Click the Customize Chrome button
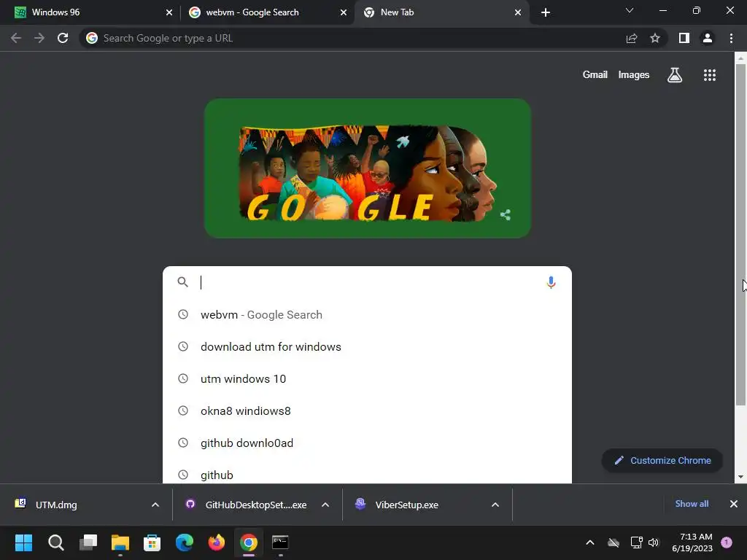 coord(662,461)
